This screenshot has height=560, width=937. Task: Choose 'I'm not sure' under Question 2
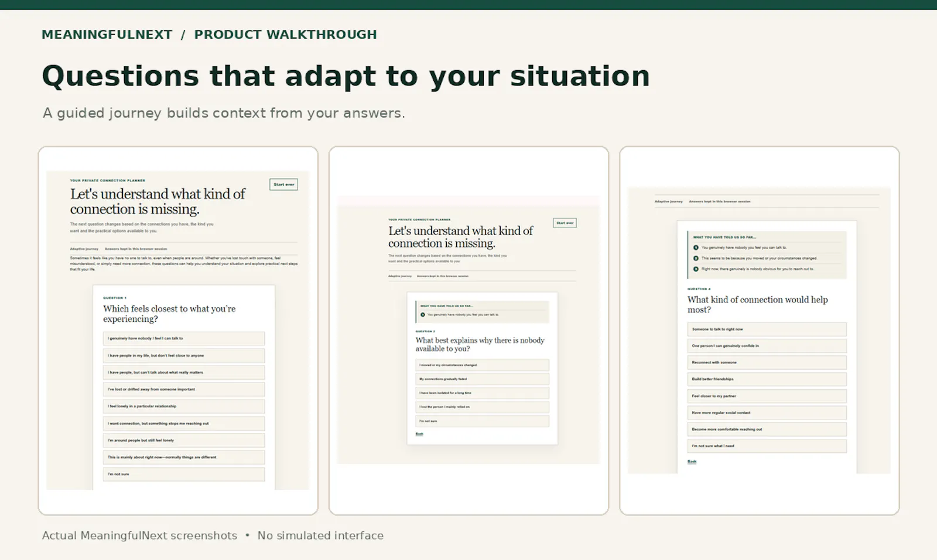coord(483,421)
